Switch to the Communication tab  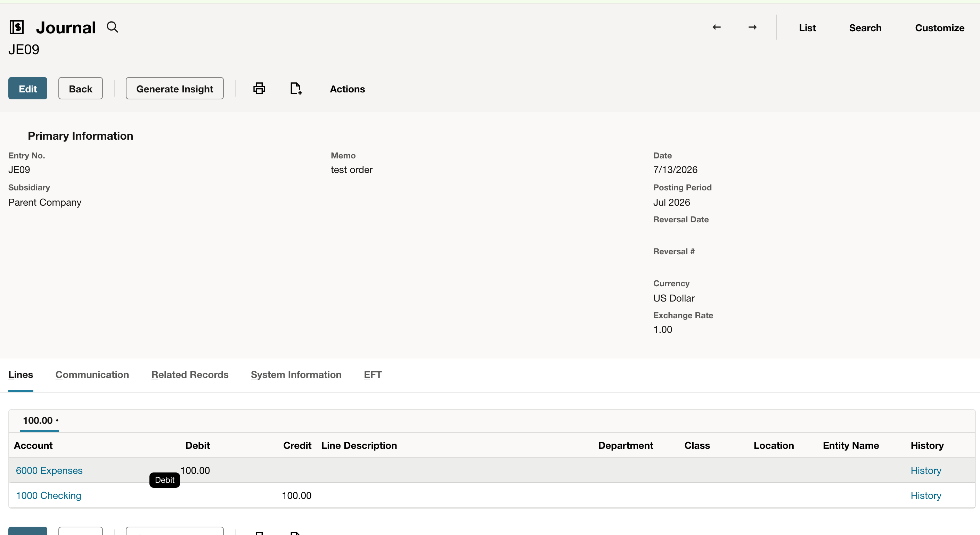92,374
